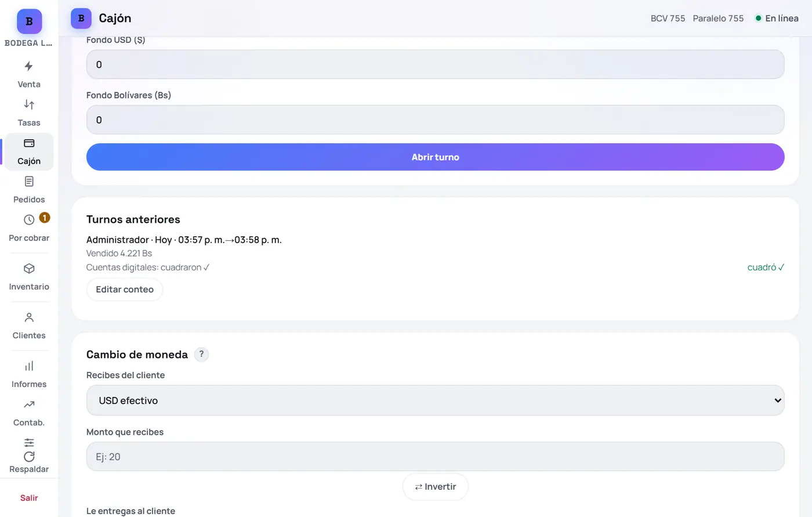Focus the Fondo USD input field
The width and height of the screenshot is (812, 517).
[436, 64]
